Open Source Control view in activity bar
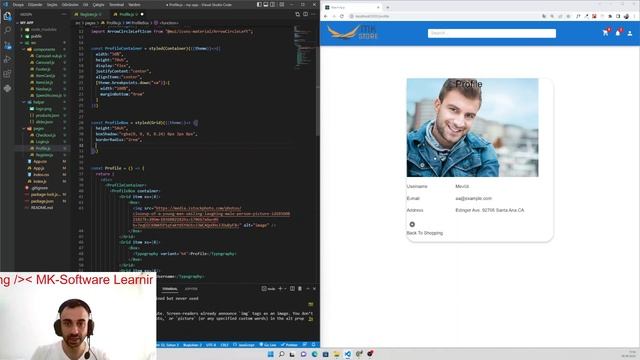 coord(7,45)
